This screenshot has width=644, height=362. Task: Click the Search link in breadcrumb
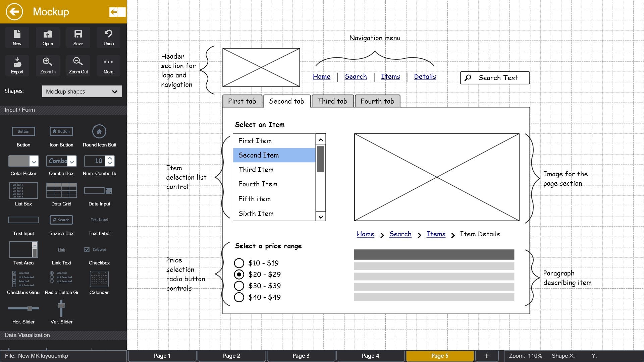coord(400,234)
